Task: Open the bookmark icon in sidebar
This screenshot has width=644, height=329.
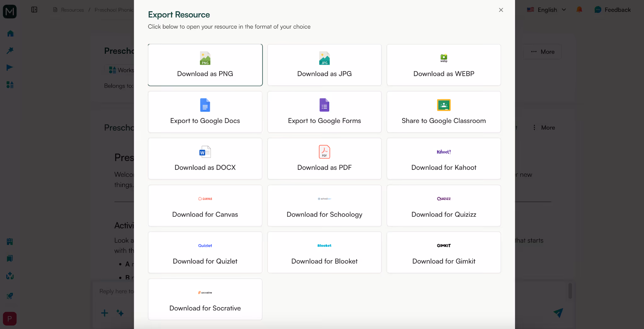Action: (x=10, y=259)
